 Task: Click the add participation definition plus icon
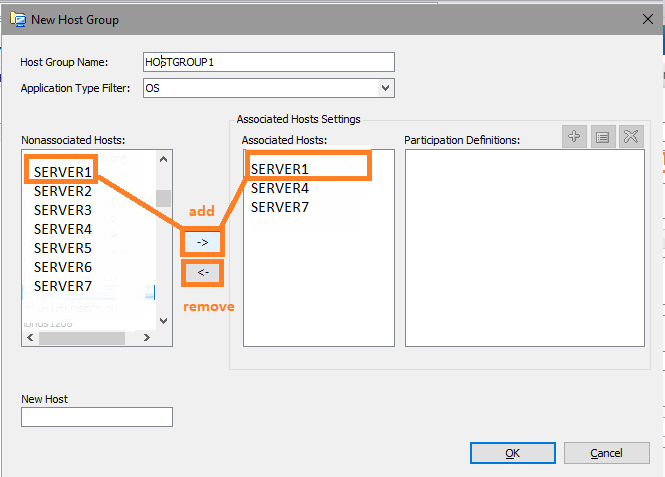pyautogui.click(x=574, y=137)
